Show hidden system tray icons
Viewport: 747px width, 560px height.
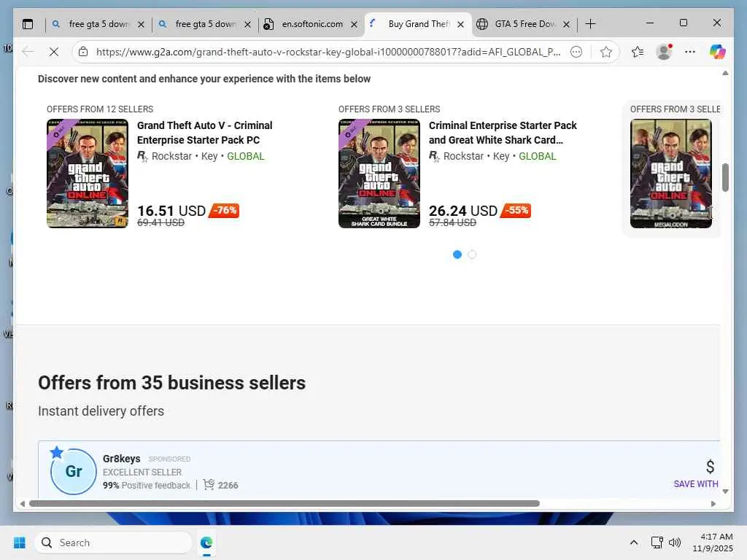[634, 542]
